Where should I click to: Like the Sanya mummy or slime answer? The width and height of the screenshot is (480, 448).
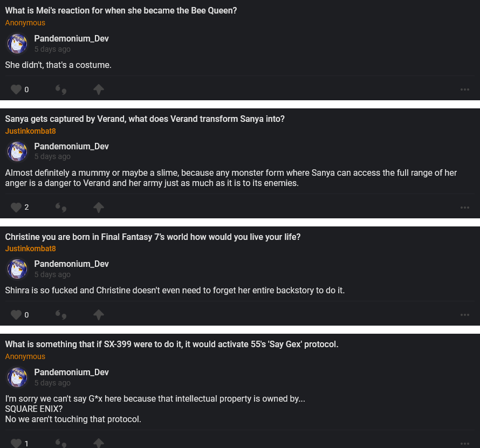(x=16, y=207)
